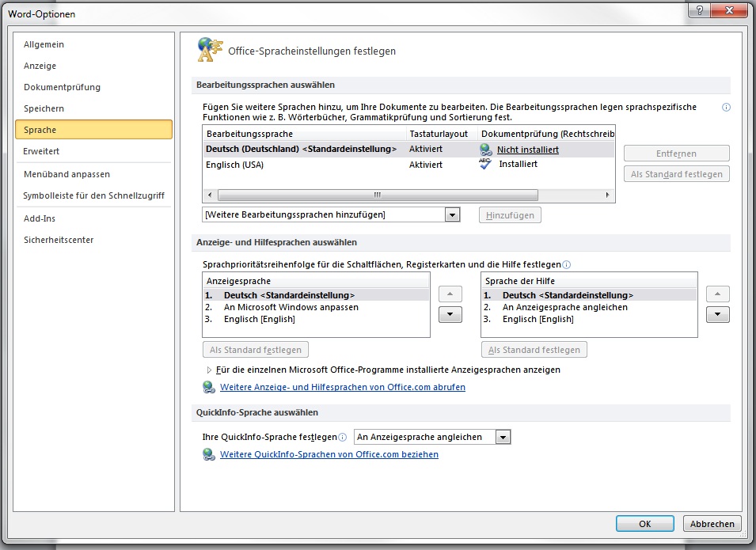Select the Sprache category
The image size is (756, 550).
pos(93,130)
